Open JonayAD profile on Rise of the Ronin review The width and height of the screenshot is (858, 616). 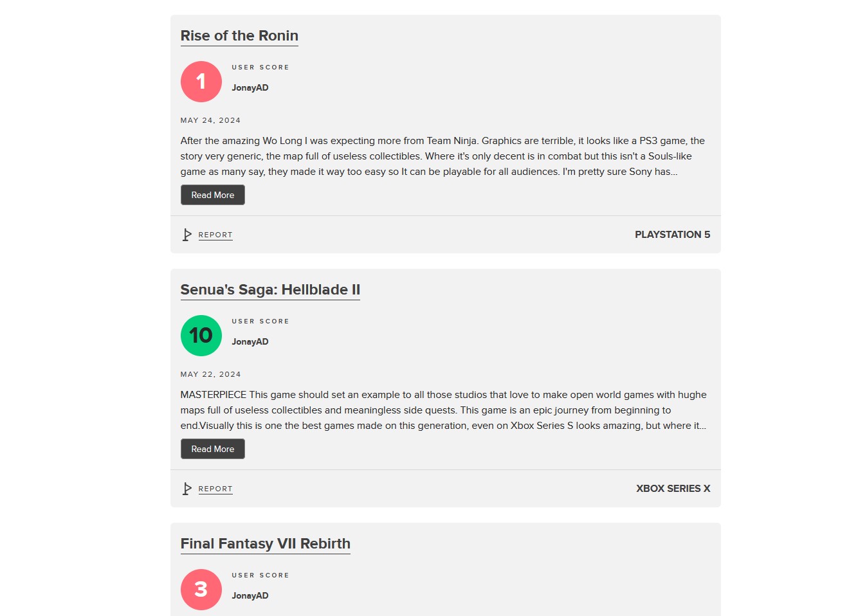(250, 88)
